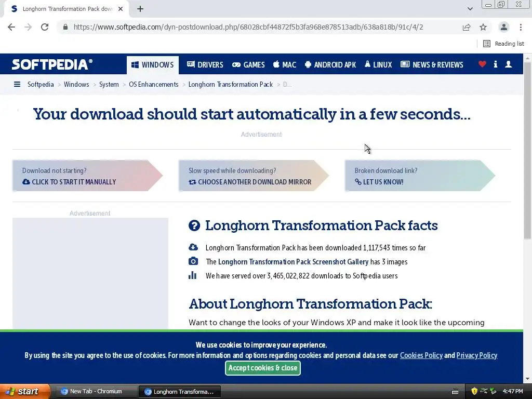The image size is (532, 399).
Task: Close the Longhorn Transformation Pack tab
Action: coord(121,9)
